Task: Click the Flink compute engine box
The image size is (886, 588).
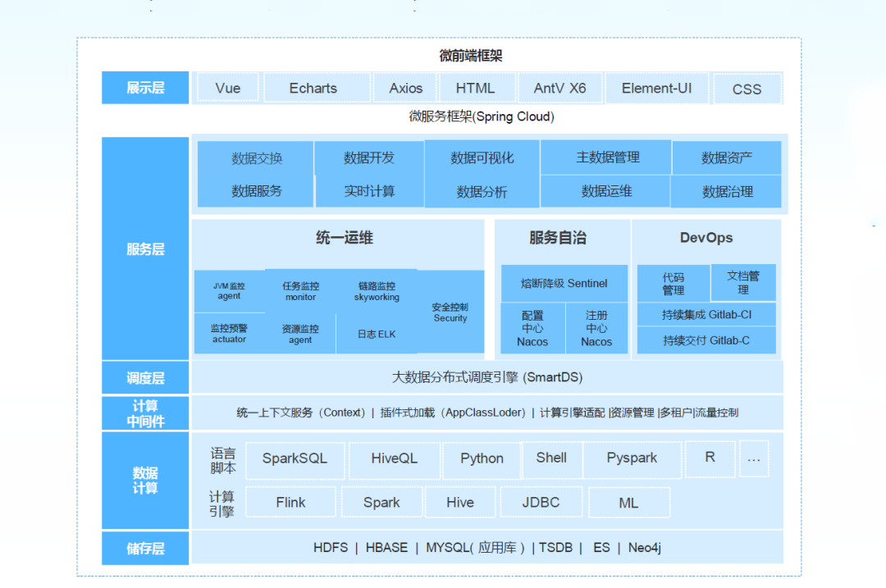Action: (x=290, y=503)
